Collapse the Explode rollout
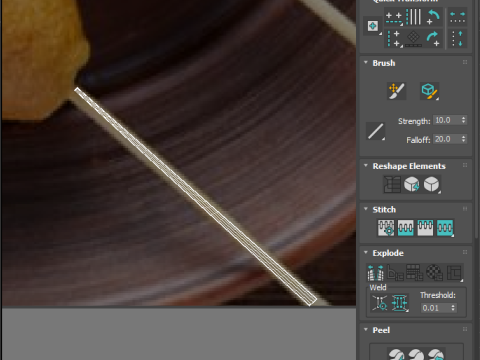This screenshot has height=360, width=480. click(366, 252)
